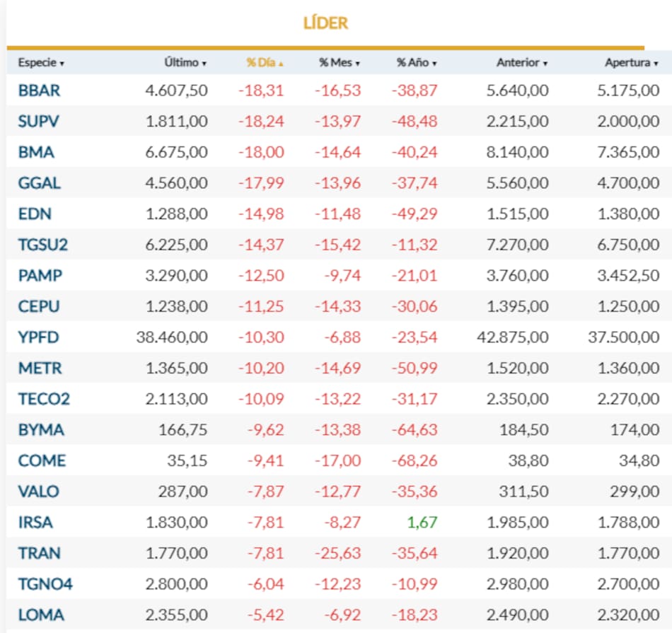Click the BMA ticker symbol

36,152
